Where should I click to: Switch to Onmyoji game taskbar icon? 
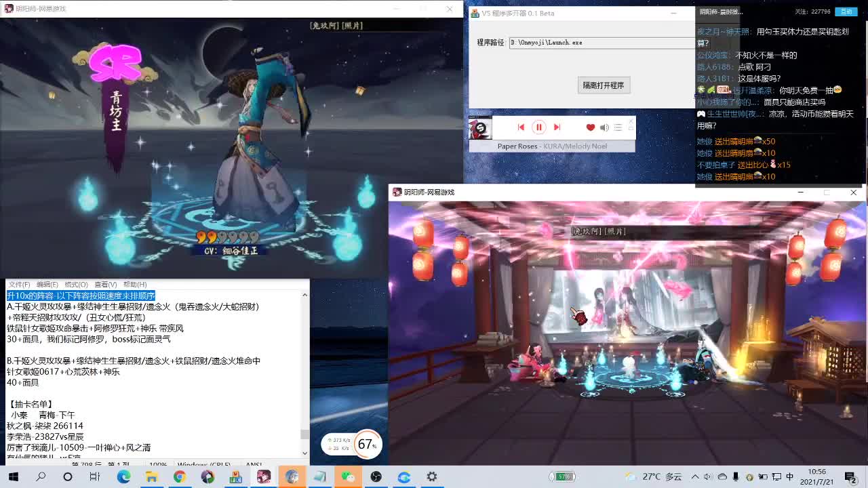click(x=264, y=476)
